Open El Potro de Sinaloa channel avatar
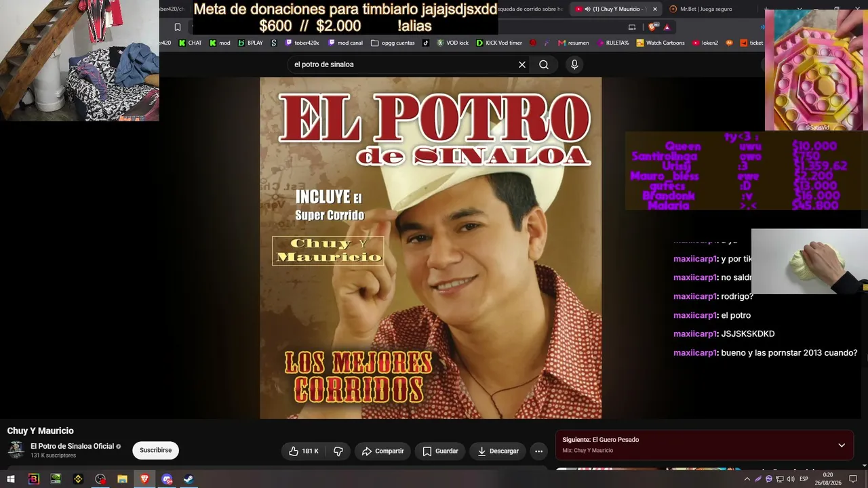Viewport: 868px width, 488px height. click(16, 450)
